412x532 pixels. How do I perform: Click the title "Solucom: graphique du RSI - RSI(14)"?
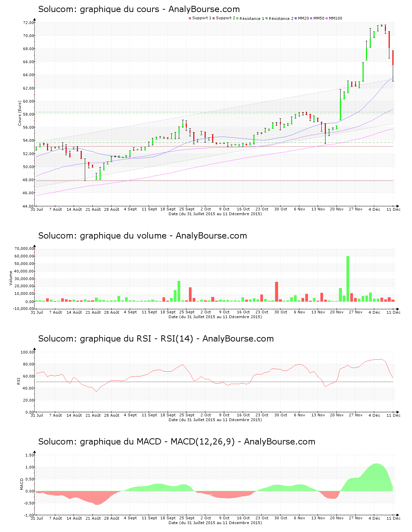click(x=116, y=339)
